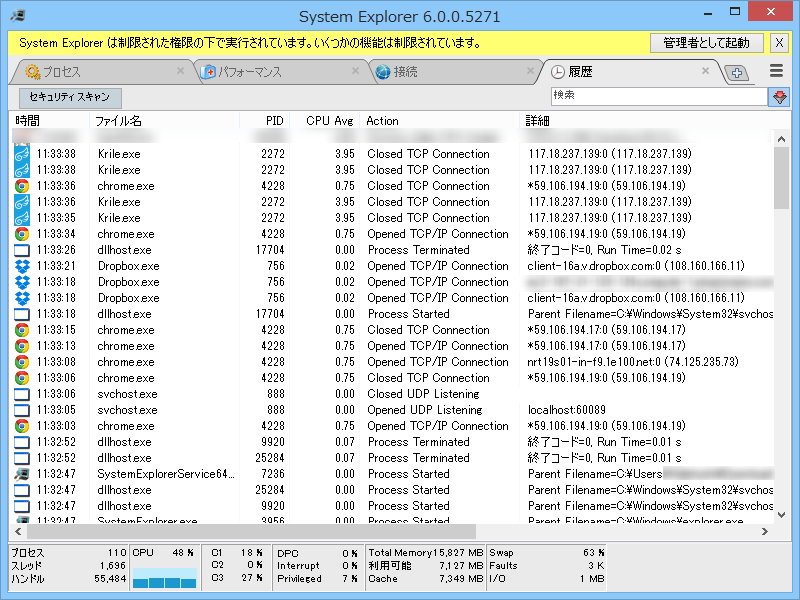
Task: Click PID 25284 in 11:32:47 row
Action: coord(269,490)
